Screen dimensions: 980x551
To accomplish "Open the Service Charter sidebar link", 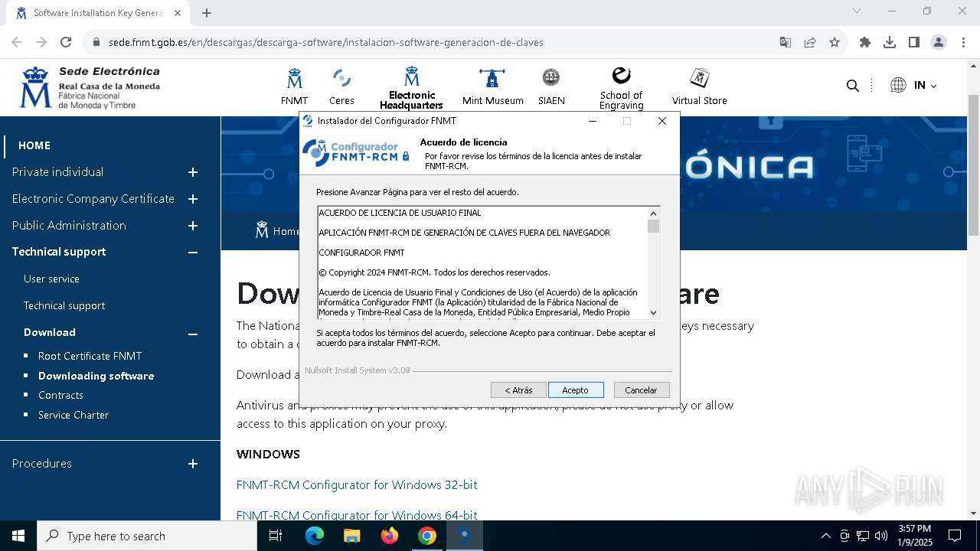I will click(x=73, y=415).
